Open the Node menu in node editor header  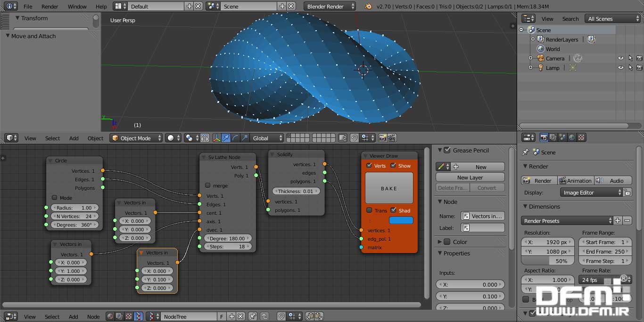[x=93, y=316]
